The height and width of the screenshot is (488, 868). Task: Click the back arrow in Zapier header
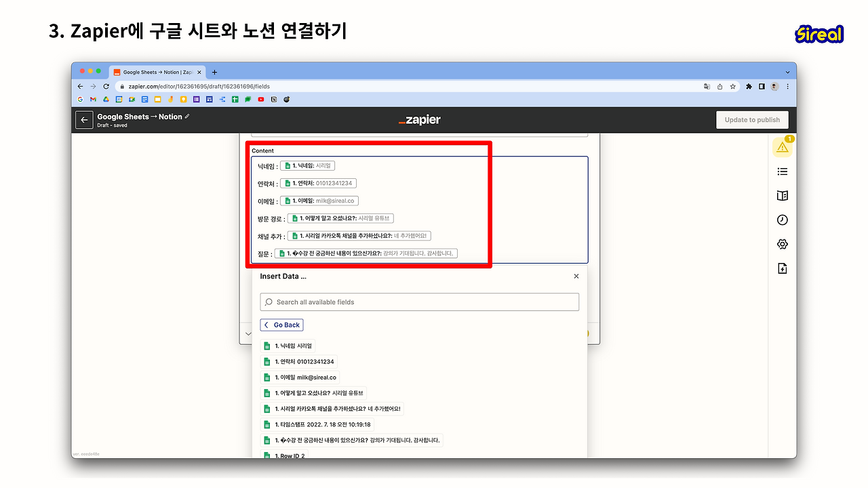84,120
